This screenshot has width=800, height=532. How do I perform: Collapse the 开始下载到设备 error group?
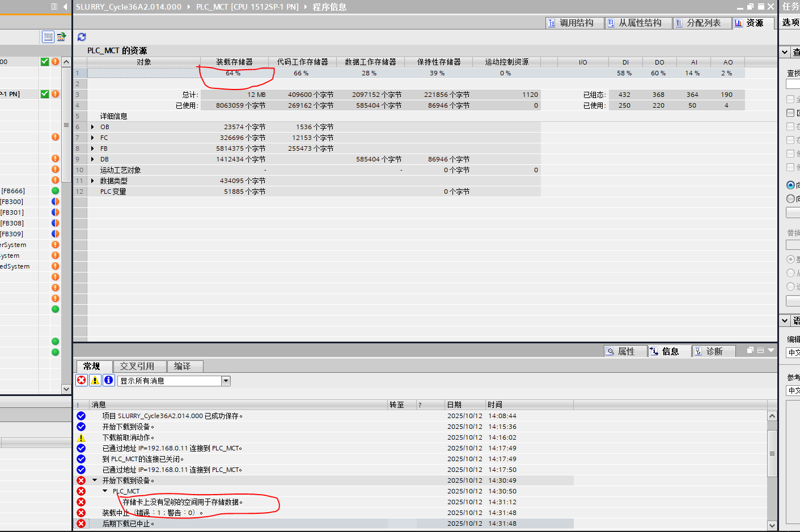(x=95, y=480)
